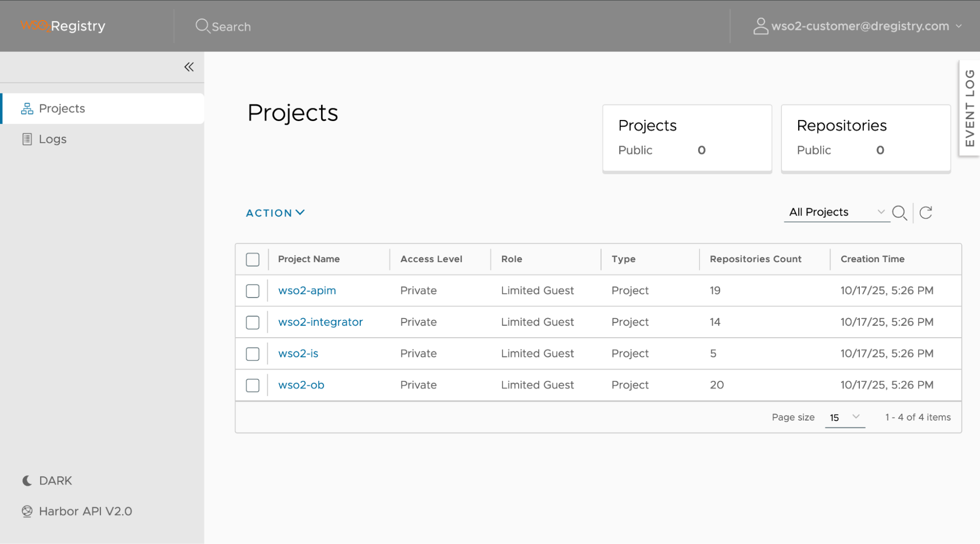Check the select-all checkbox in table header
The image size is (980, 544).
(252, 259)
